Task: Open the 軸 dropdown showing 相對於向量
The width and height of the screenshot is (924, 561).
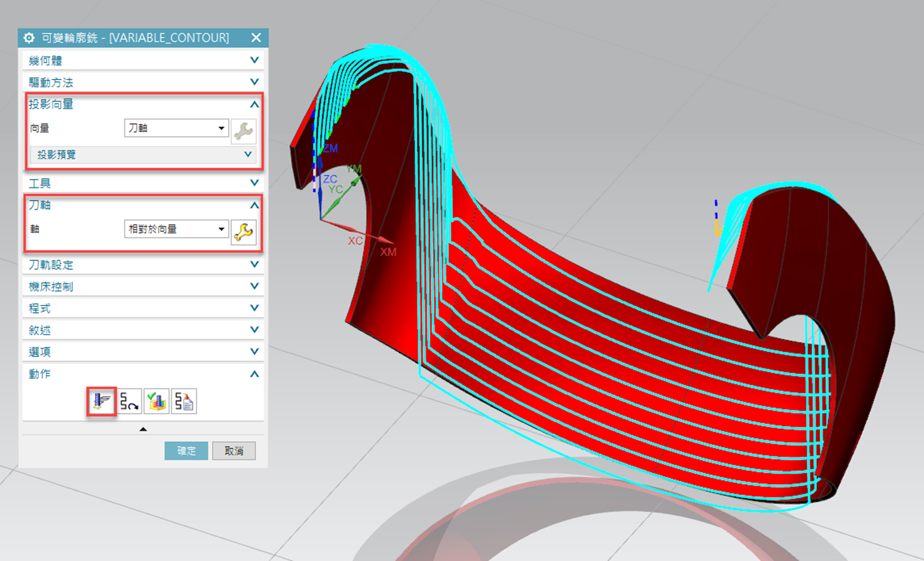Action: tap(177, 229)
